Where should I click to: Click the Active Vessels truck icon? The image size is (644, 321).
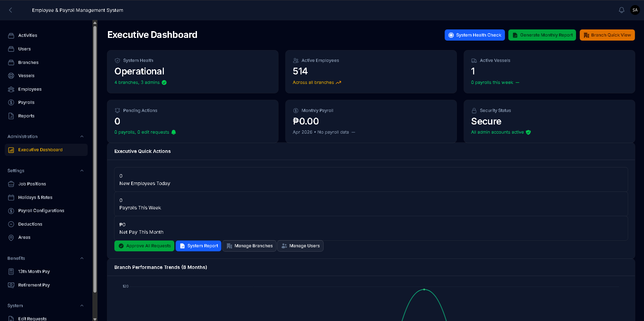coord(474,61)
